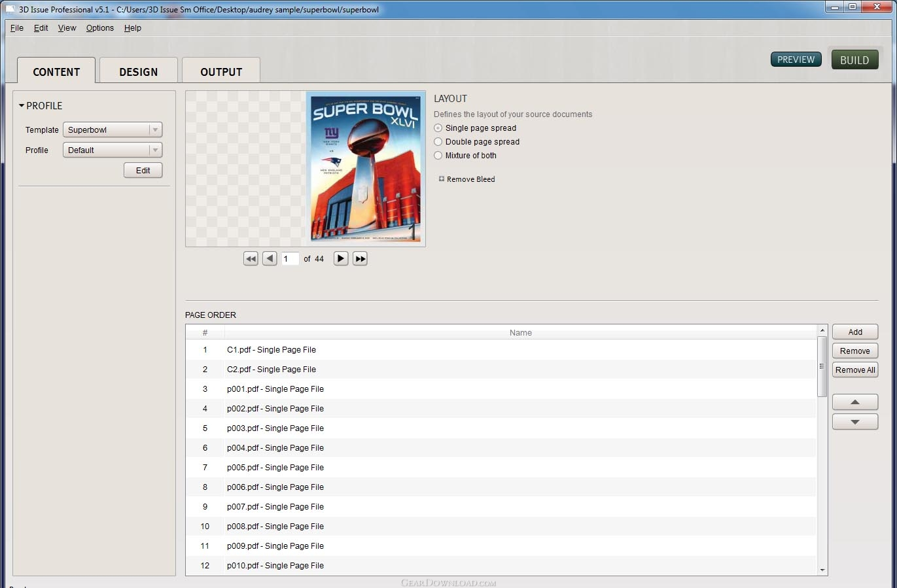897x588 pixels.
Task: Click the Name column header
Action: coord(521,332)
